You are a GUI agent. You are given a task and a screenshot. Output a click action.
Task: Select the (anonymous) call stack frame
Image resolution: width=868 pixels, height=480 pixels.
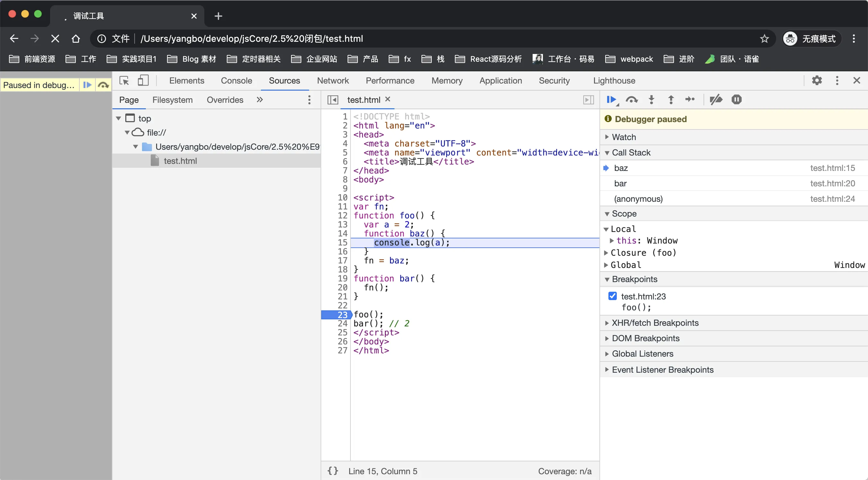pyautogui.click(x=733, y=199)
